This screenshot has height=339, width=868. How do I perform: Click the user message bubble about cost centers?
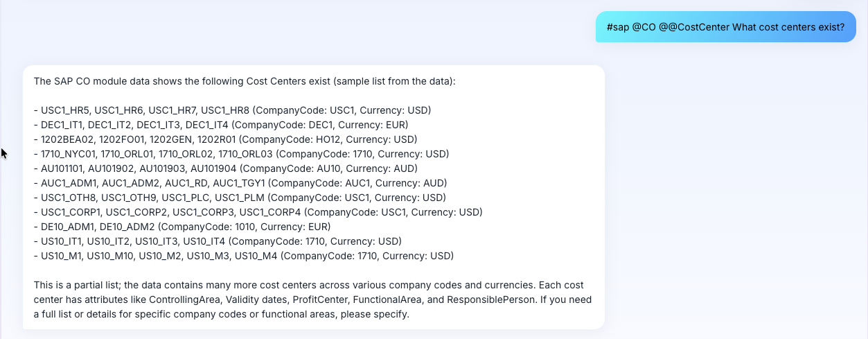point(725,27)
